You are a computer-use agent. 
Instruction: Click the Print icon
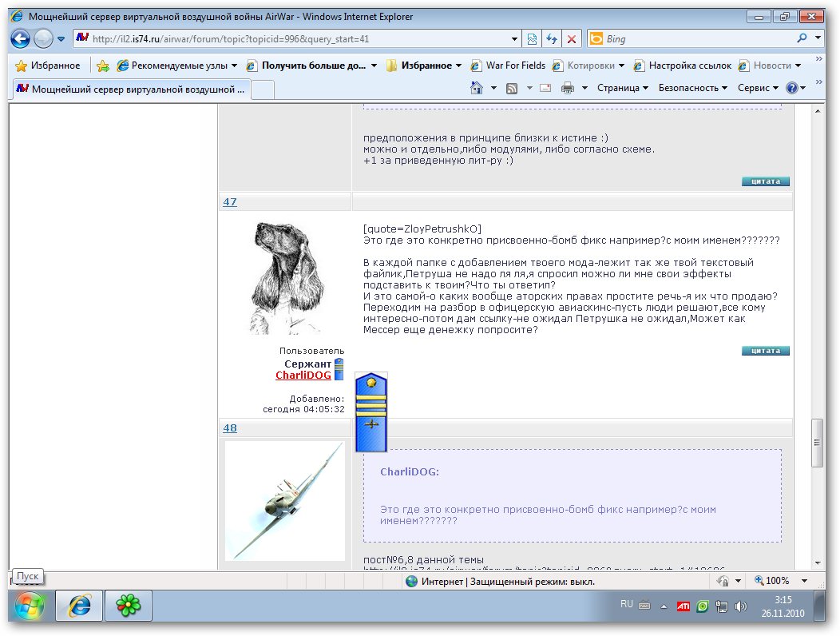(568, 88)
